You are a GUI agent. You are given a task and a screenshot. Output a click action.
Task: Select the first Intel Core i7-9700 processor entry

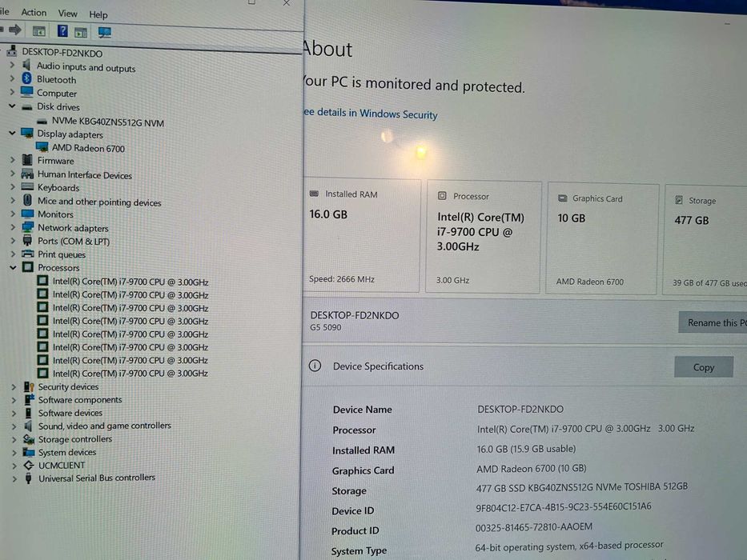[131, 282]
